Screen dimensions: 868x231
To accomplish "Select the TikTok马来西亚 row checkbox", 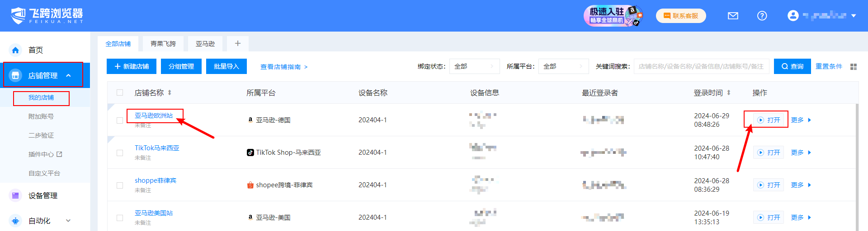I will click(120, 153).
